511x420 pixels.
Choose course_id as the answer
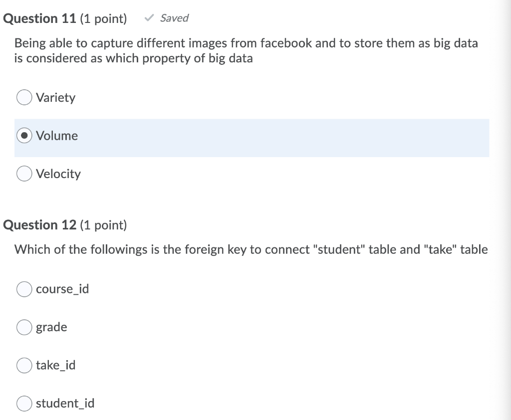pyautogui.click(x=24, y=289)
